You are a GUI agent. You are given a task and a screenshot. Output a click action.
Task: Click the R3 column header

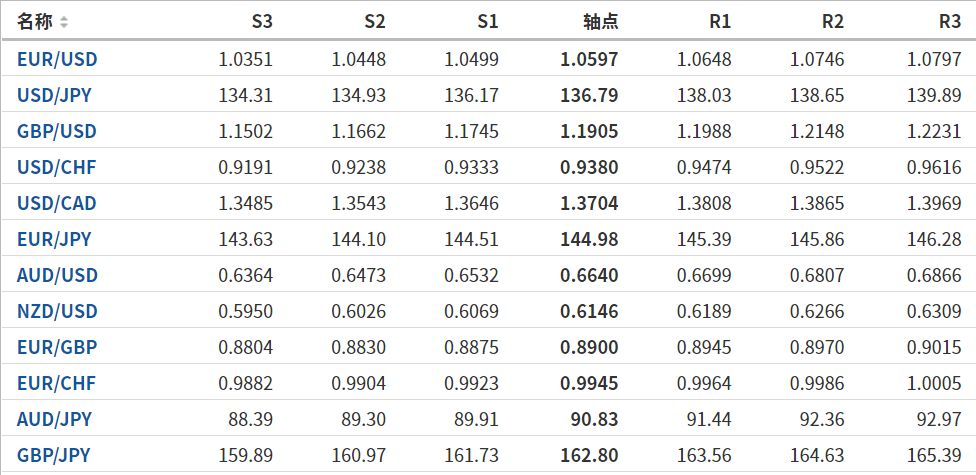tap(950, 22)
